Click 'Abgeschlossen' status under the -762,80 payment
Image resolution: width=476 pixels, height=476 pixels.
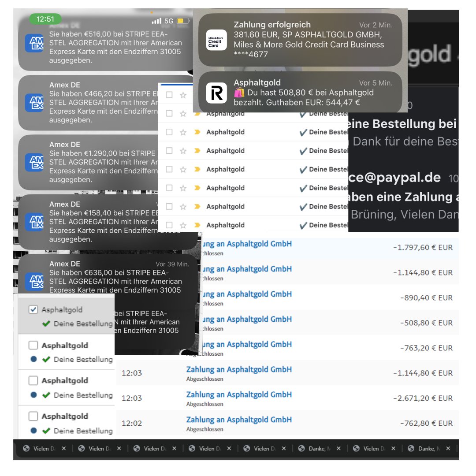point(205,429)
